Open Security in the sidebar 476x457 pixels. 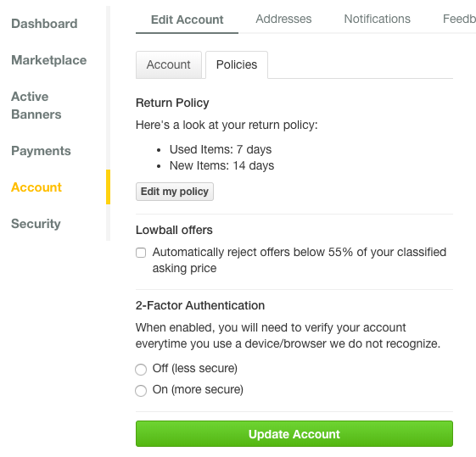(x=36, y=224)
